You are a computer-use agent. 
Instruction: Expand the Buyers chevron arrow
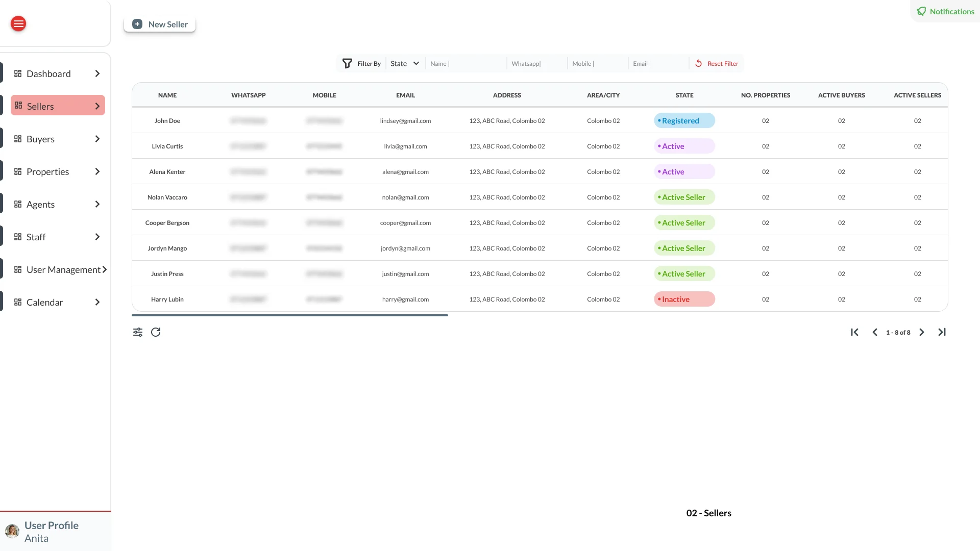tap(97, 139)
